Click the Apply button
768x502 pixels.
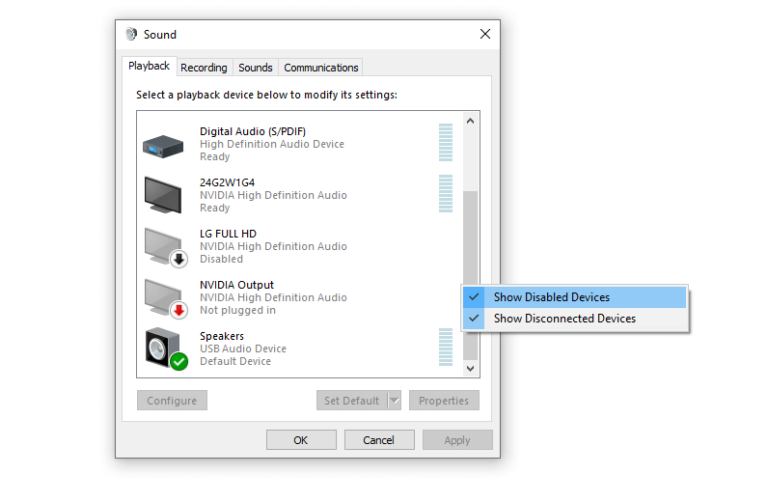(x=457, y=440)
